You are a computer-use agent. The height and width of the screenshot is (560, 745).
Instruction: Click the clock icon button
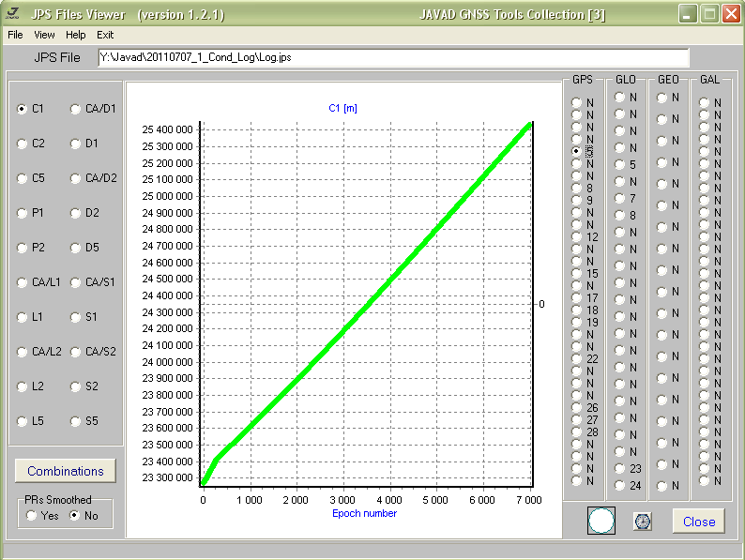tap(643, 522)
